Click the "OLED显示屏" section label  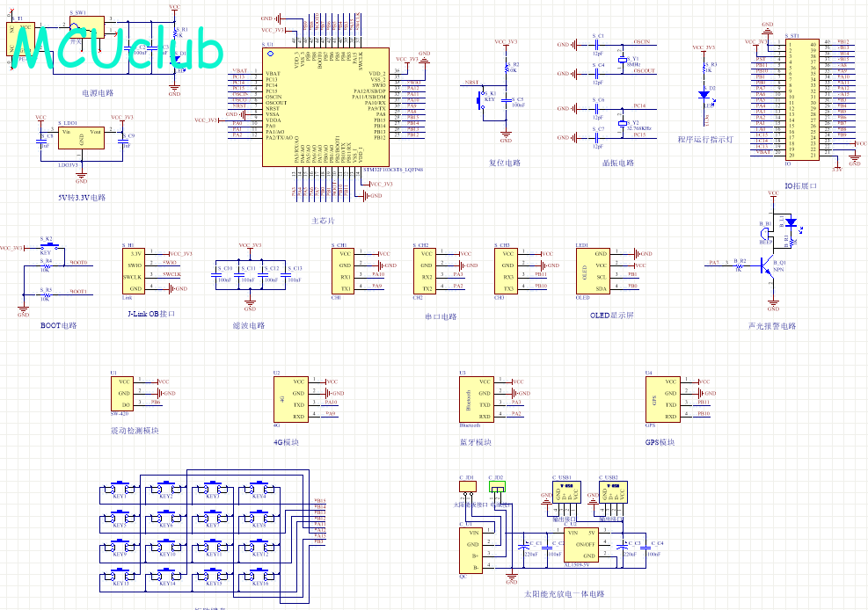(x=612, y=316)
